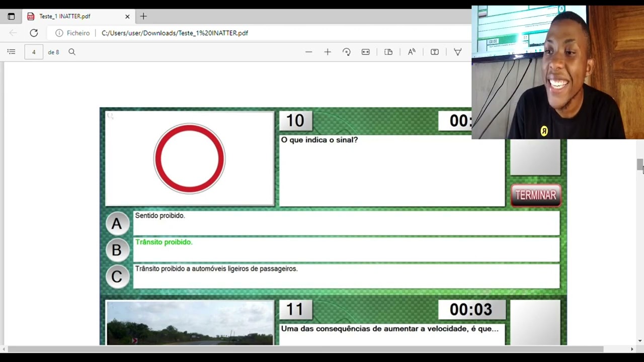Start Read Aloud for the PDF
This screenshot has width=644, height=362.
[412, 52]
